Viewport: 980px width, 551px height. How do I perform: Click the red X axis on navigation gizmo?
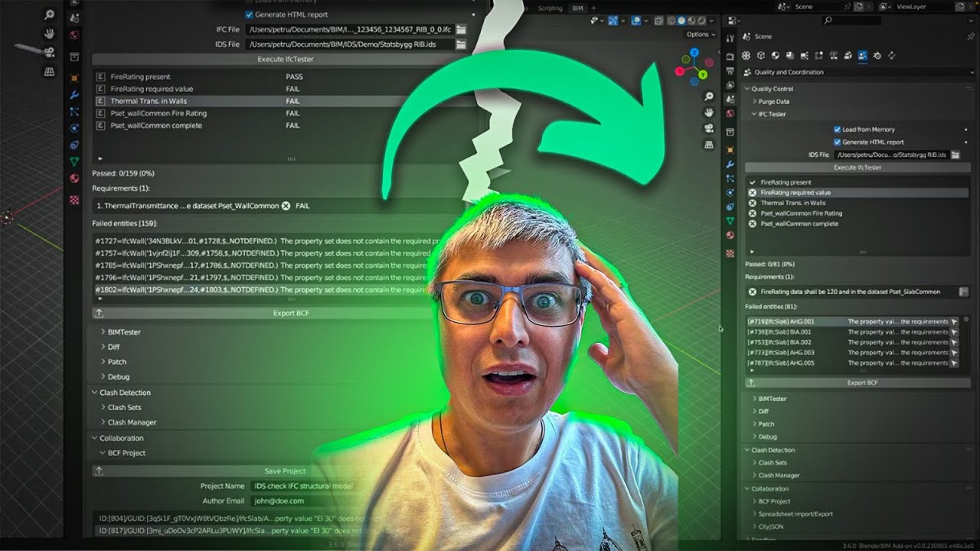coord(679,72)
